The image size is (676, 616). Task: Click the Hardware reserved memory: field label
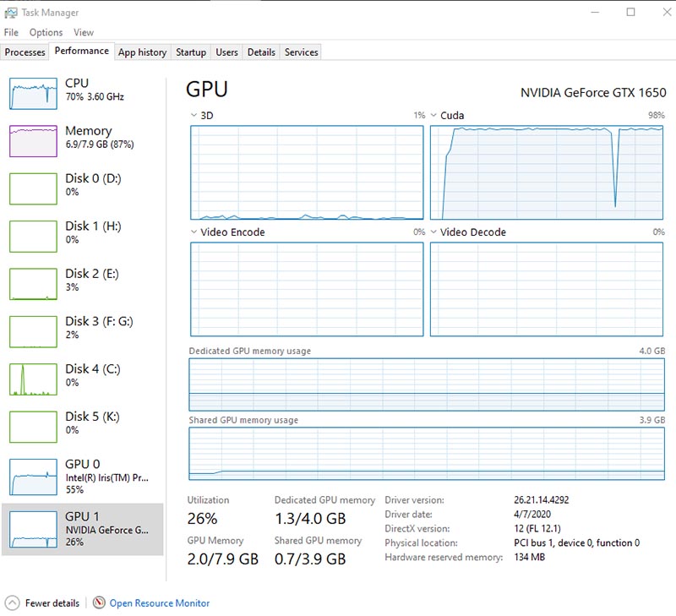444,557
